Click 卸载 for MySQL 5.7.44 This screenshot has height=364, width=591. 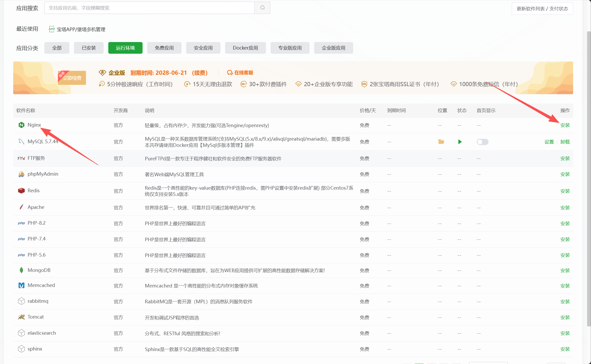click(565, 142)
